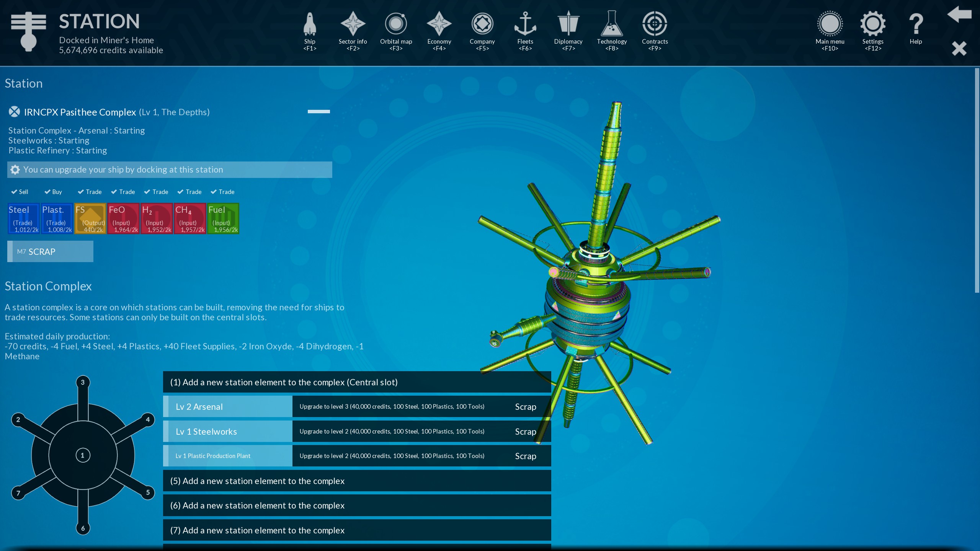The image size is (980, 551).
Task: Toggle the Trade checkbox above Fuel
Action: point(214,192)
